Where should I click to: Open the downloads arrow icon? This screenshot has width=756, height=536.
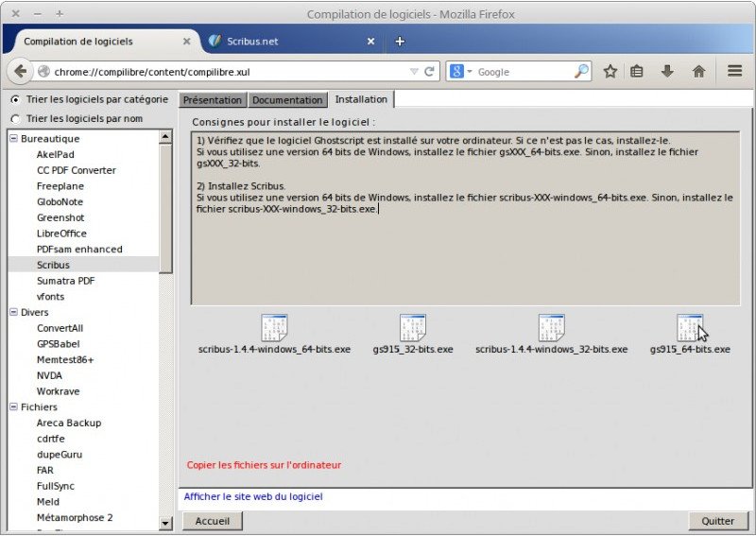point(667,72)
